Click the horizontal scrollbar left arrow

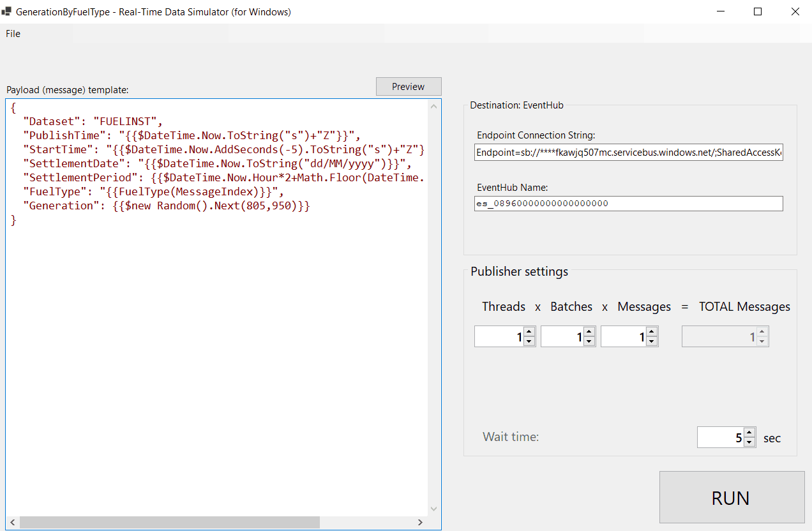click(13, 522)
